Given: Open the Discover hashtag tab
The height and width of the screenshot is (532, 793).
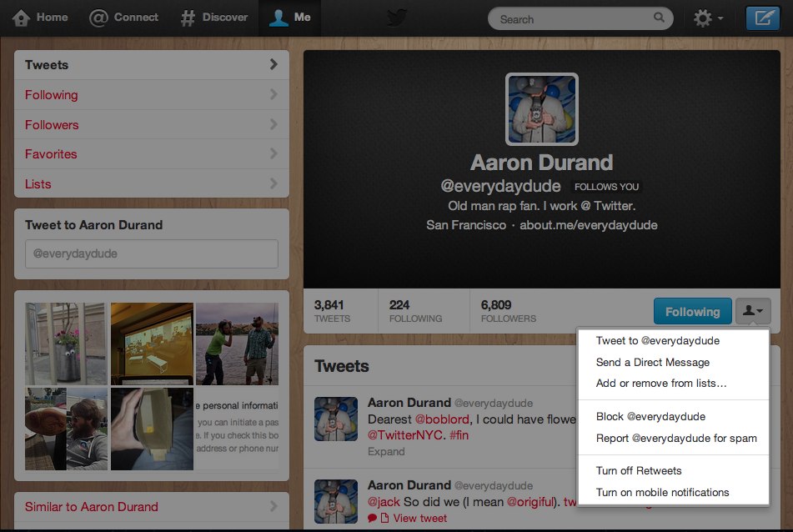Looking at the screenshot, I should point(214,18).
